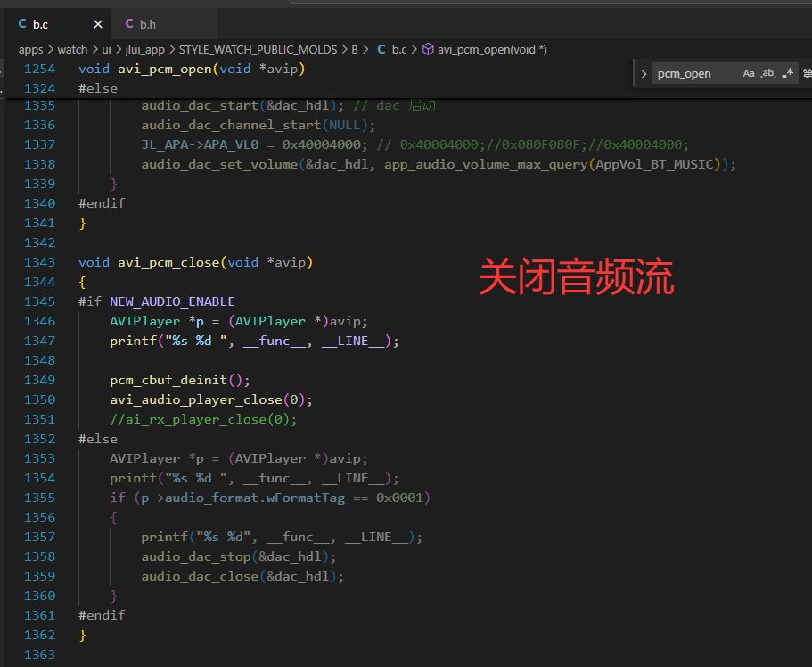Image resolution: width=812 pixels, height=667 pixels.
Task: Click the avi_audio_player_close call
Action: [196, 399]
